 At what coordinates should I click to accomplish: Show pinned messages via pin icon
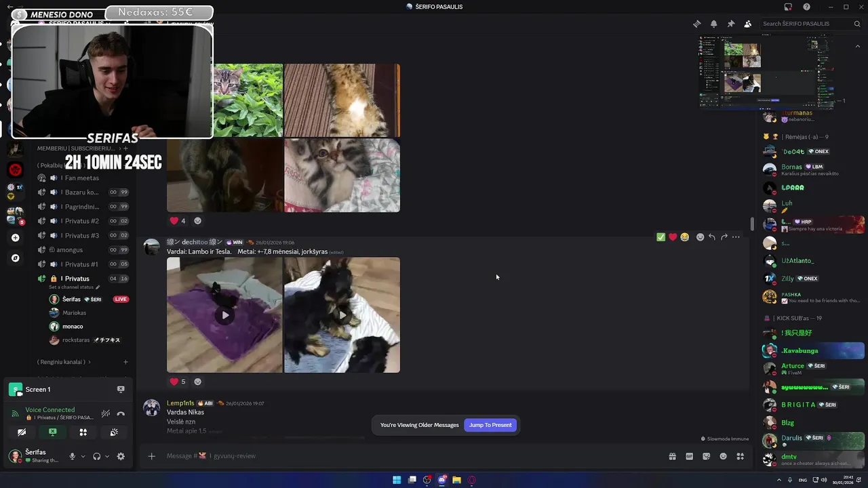(730, 24)
